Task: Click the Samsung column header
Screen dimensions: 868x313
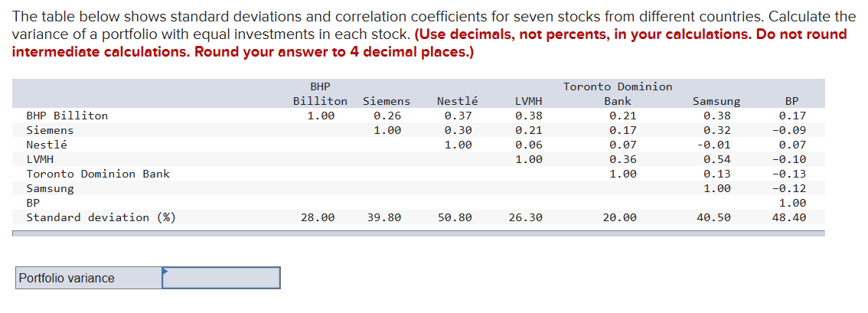Action: [716, 101]
